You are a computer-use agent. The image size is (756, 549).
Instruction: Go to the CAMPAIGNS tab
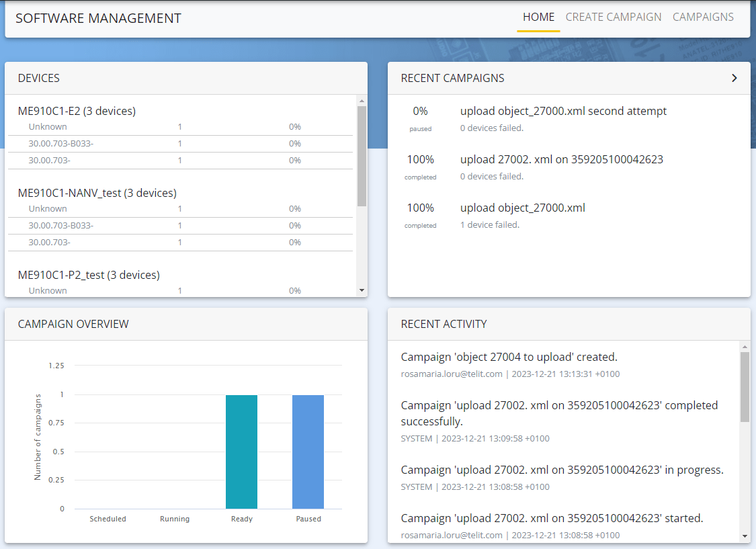(x=703, y=17)
